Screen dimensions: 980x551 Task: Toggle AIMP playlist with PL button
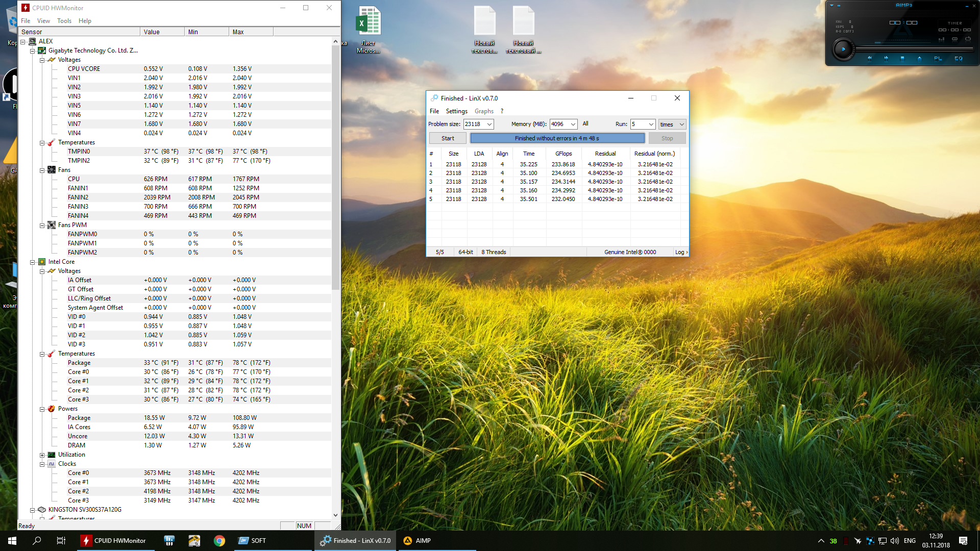[938, 58]
